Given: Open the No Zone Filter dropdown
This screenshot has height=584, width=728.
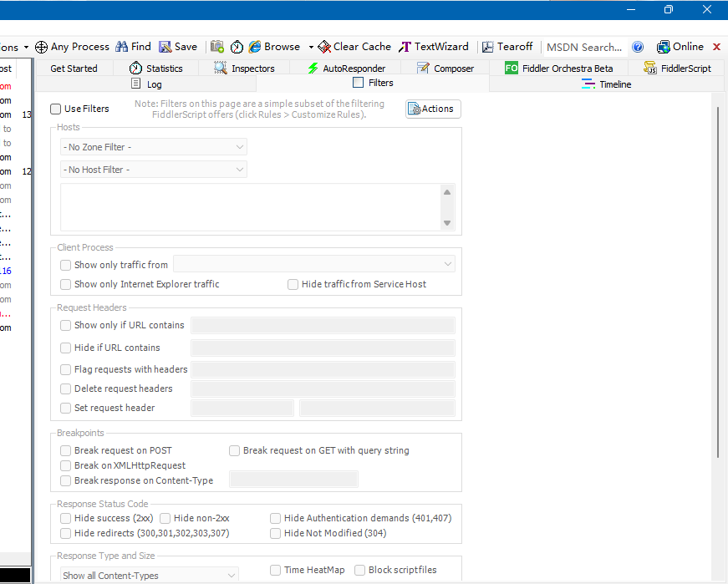Looking at the screenshot, I should 154,147.
